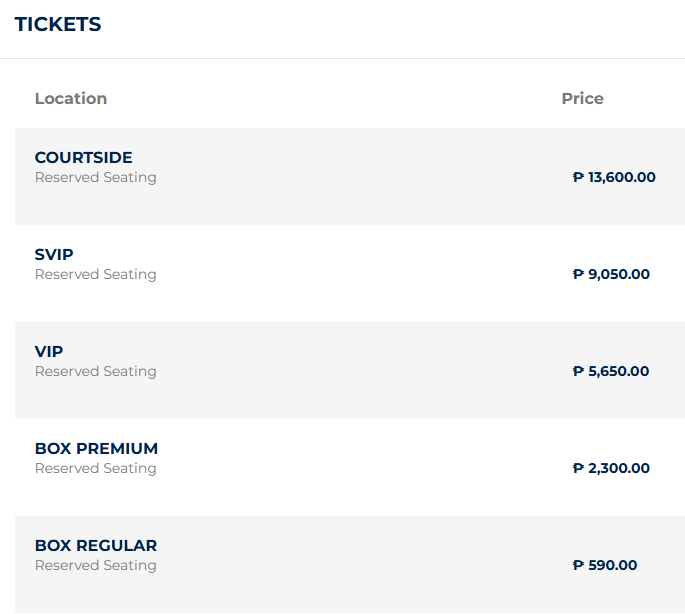Image resolution: width=685 pixels, height=614 pixels.
Task: Click the BOX REGULAR location title
Action: pyautogui.click(x=96, y=545)
